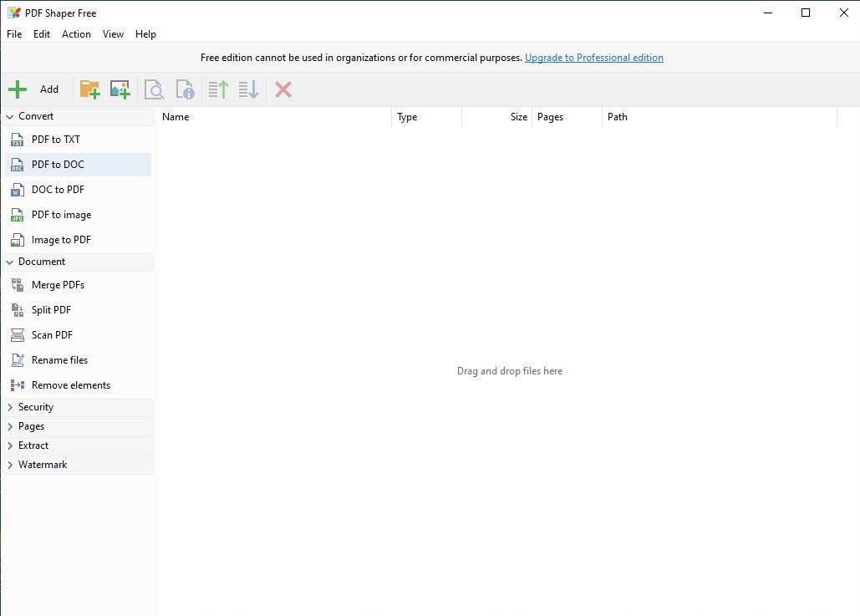
Task: Expand the Pages section
Action: click(x=9, y=426)
